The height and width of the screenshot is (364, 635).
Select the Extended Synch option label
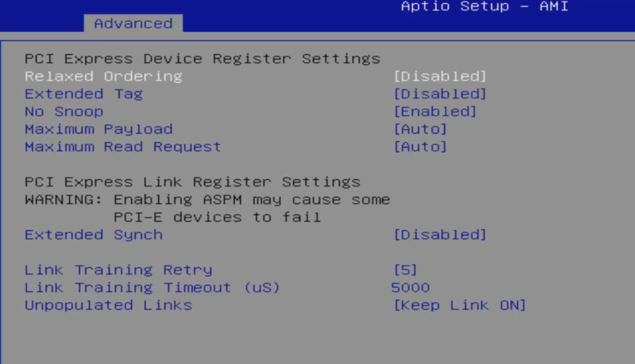pos(94,235)
